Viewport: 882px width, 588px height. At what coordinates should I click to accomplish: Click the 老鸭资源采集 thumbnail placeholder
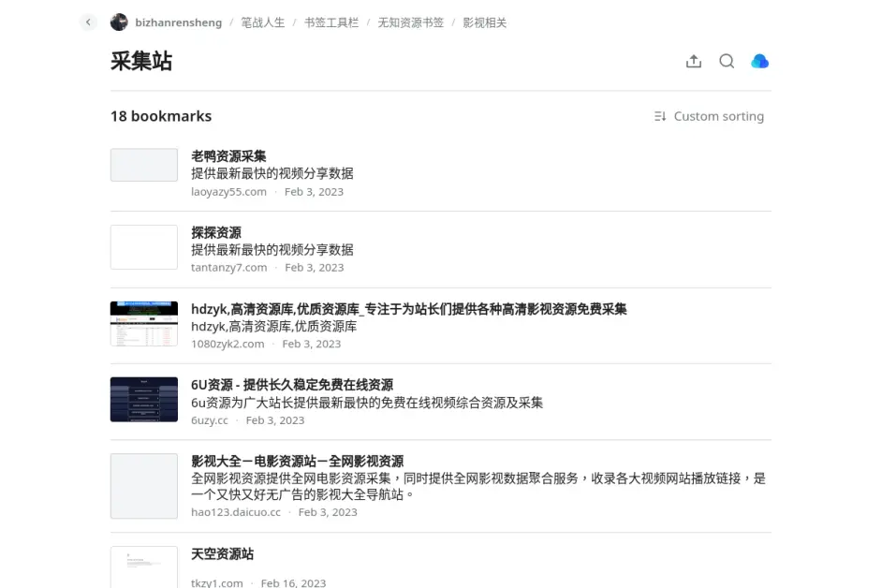pos(144,165)
